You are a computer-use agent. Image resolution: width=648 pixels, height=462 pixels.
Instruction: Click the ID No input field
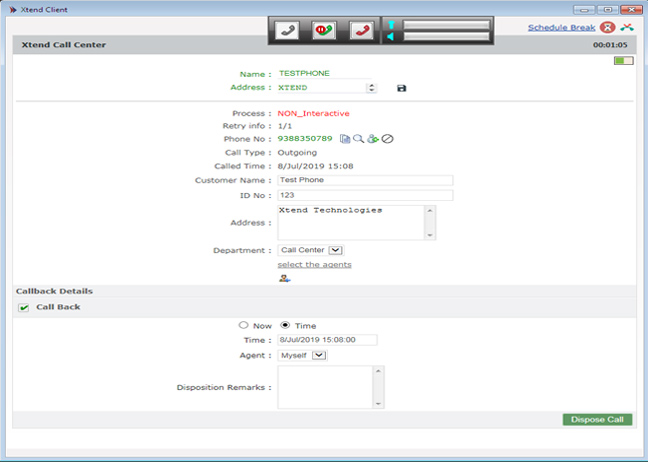[365, 195]
